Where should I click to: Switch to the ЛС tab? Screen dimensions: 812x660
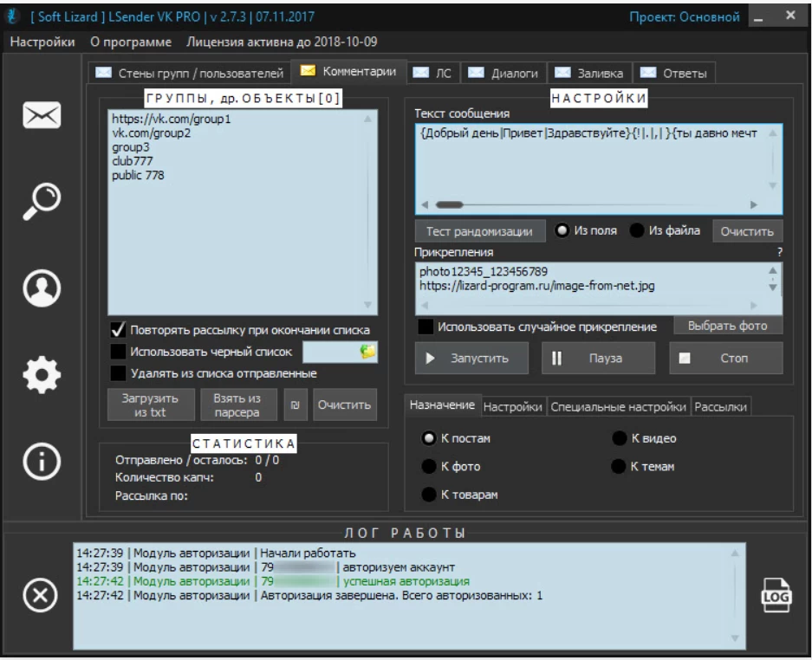433,73
